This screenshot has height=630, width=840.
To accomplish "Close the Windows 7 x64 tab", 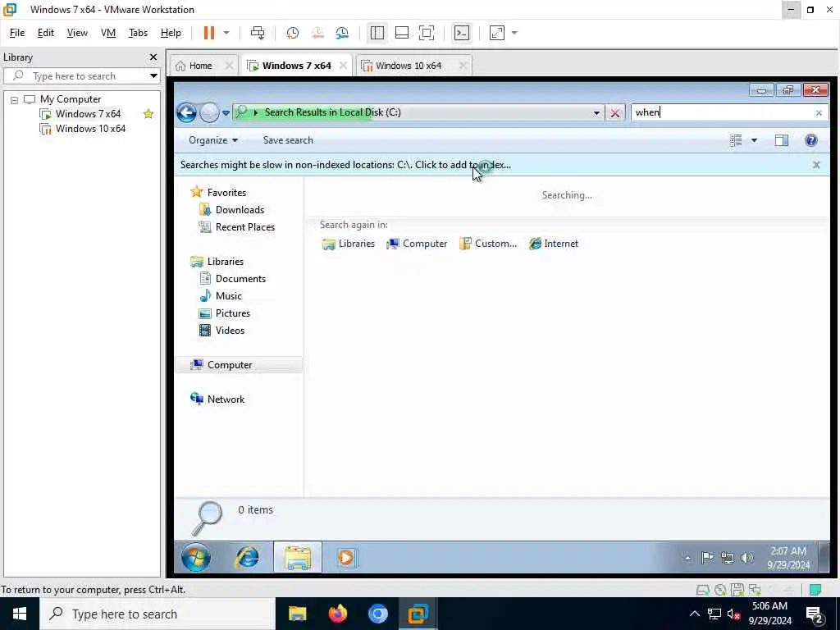I will pos(343,66).
